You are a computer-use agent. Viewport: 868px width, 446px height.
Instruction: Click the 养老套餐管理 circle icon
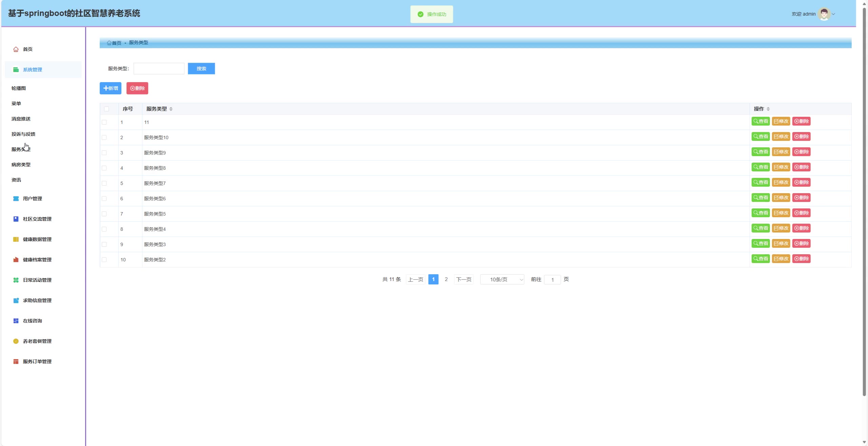(x=16, y=341)
